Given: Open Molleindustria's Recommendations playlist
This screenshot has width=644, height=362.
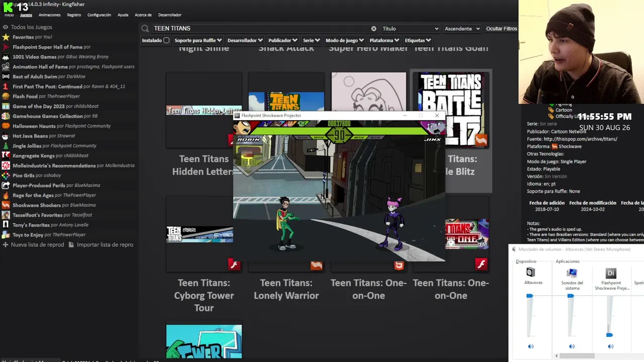Looking at the screenshot, I should coord(73,165).
